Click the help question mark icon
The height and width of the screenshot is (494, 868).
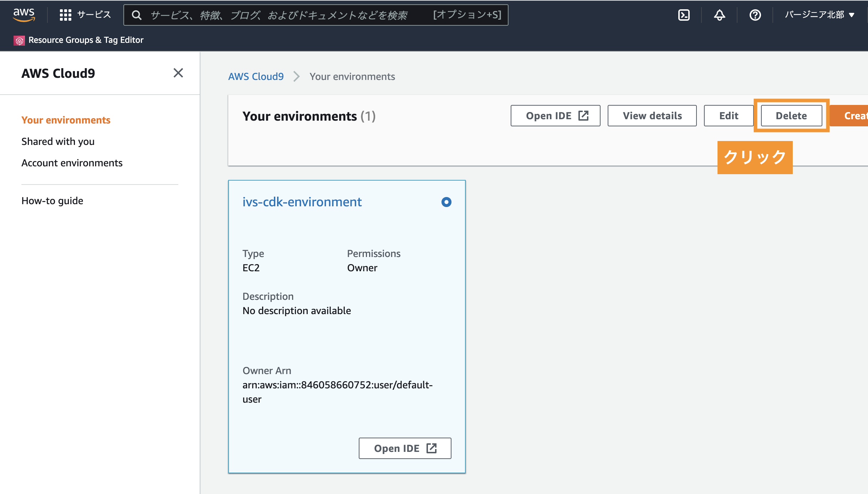pos(755,15)
